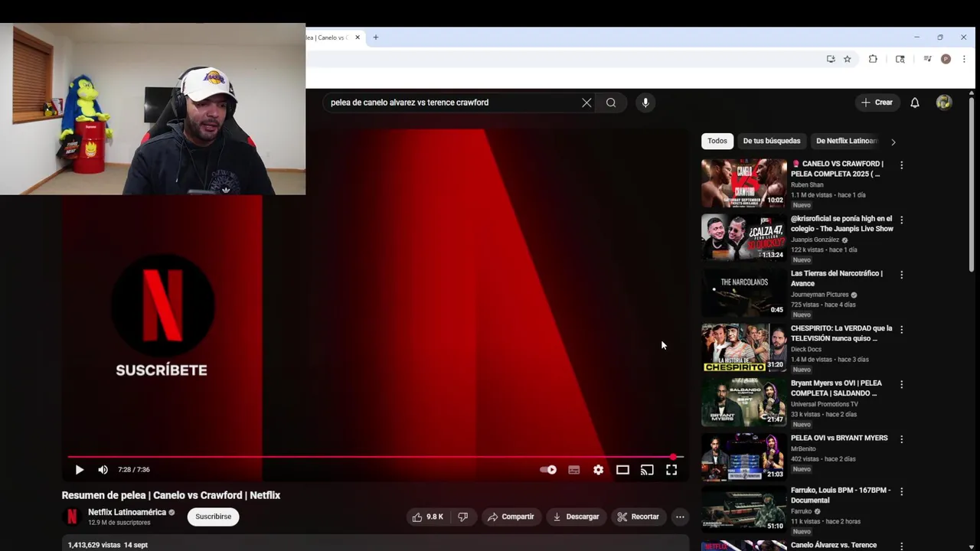Open Las Tierras del Narcotráfico thumbnail

[x=744, y=292]
